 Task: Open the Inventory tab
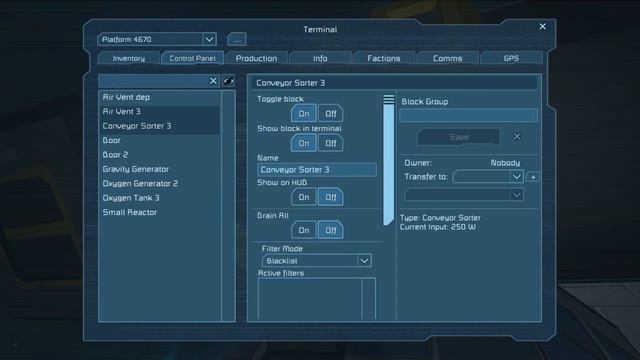coord(129,58)
